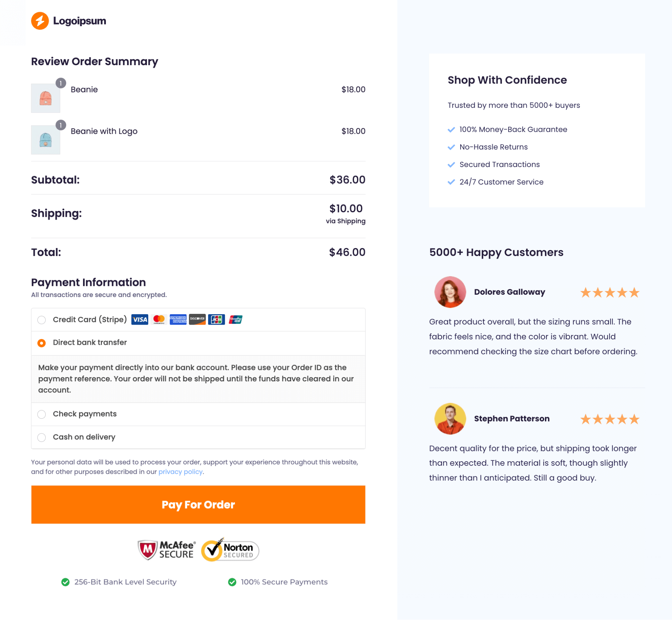Select the Cash on delivery radio button

[42, 437]
